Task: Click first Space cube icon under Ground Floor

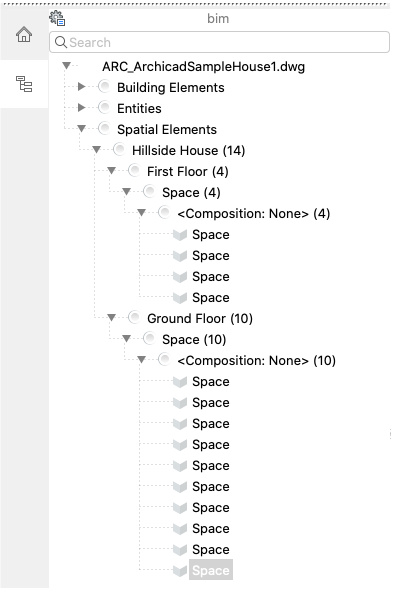Action: point(180,382)
